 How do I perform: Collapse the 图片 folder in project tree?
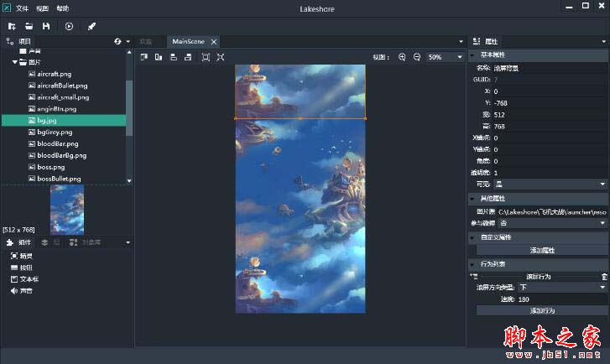click(x=14, y=62)
